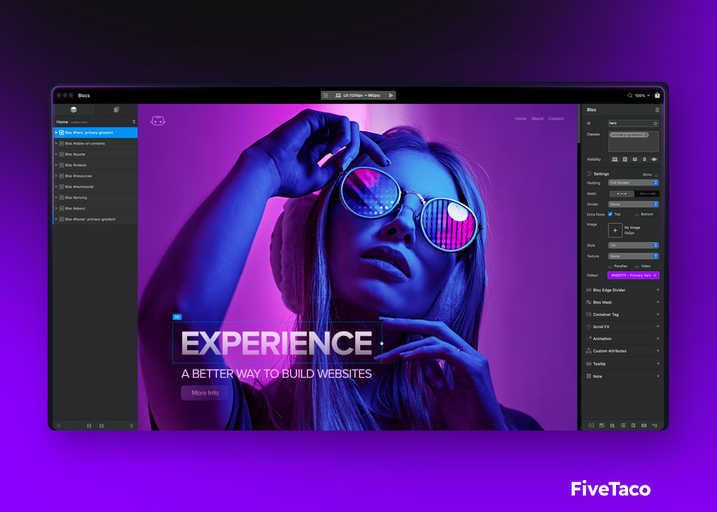Toggle desktop visibility icon
Screen dimensions: 717x512
click(615, 160)
